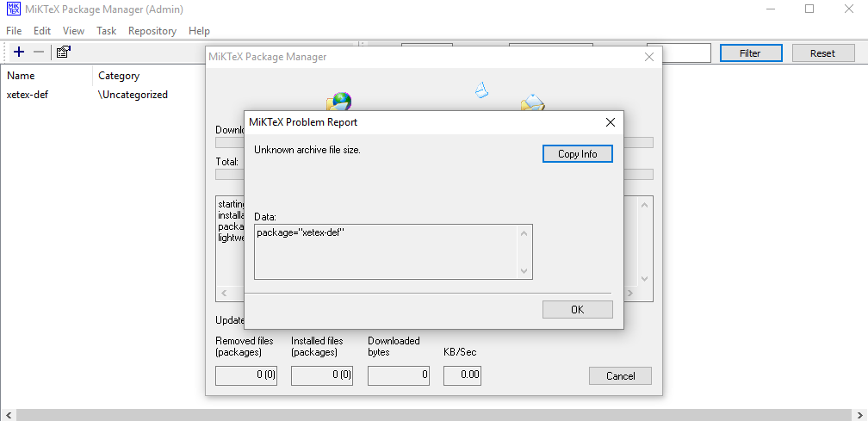Image resolution: width=868 pixels, height=421 pixels.
Task: Click the KB/Sec value field
Action: (x=462, y=375)
